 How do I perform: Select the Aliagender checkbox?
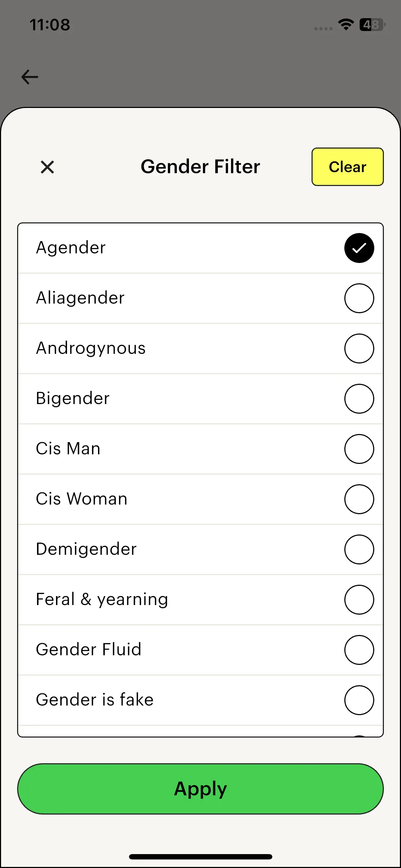[x=359, y=298]
